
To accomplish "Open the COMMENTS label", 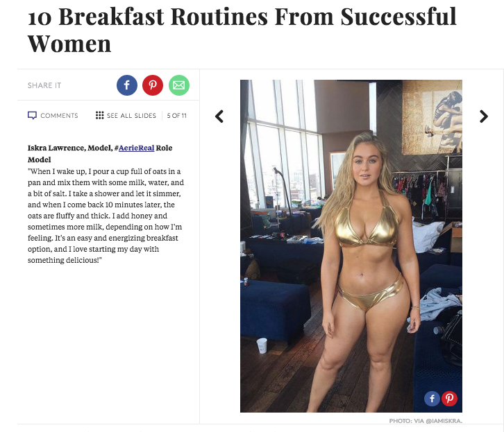I will [59, 116].
